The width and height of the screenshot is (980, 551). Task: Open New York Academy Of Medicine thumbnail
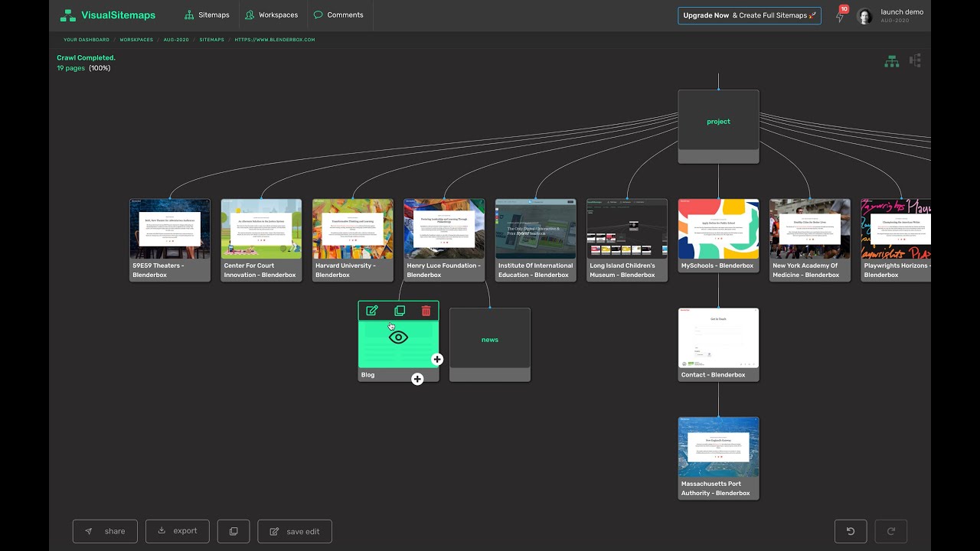810,229
